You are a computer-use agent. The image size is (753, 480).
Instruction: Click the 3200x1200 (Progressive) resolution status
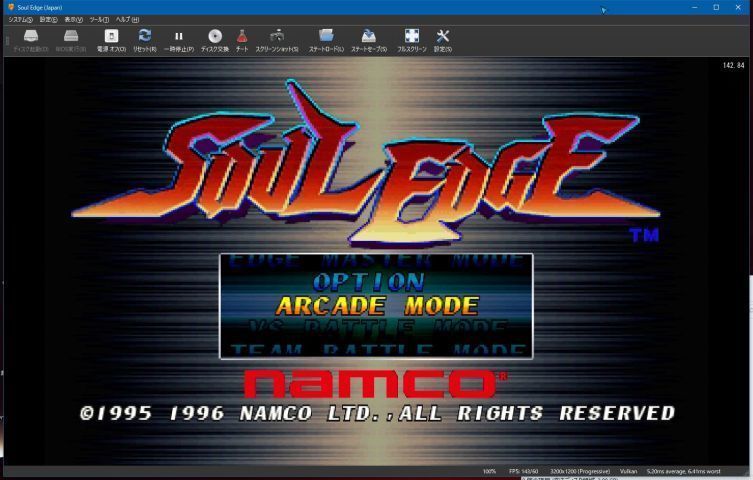click(580, 471)
